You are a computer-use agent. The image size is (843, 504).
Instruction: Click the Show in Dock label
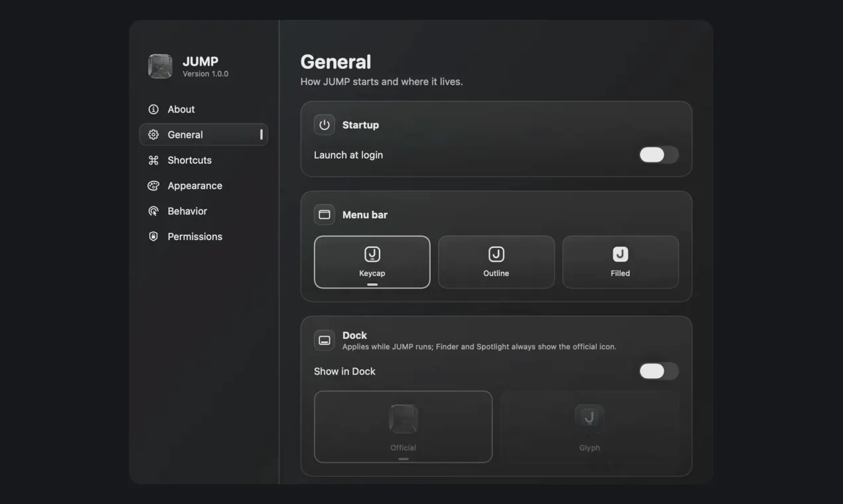click(345, 371)
